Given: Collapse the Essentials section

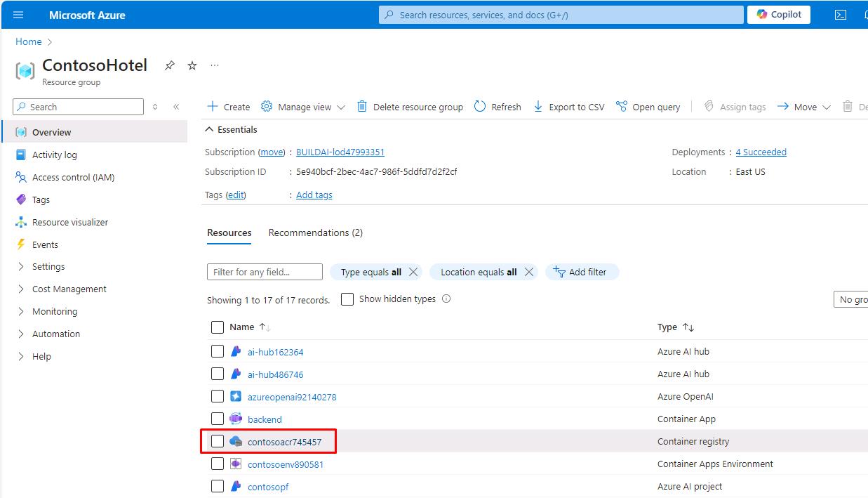Looking at the screenshot, I should point(209,129).
